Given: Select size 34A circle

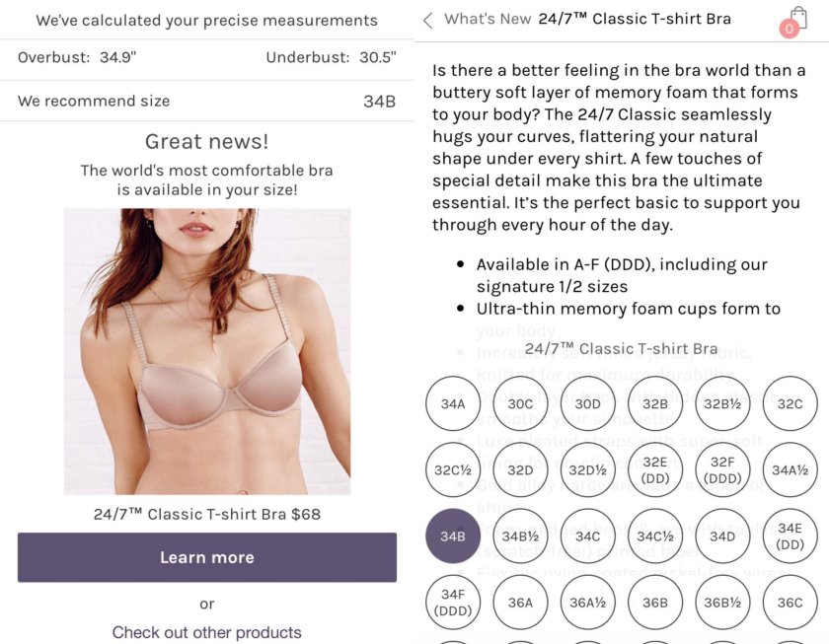Looking at the screenshot, I should pos(453,403).
